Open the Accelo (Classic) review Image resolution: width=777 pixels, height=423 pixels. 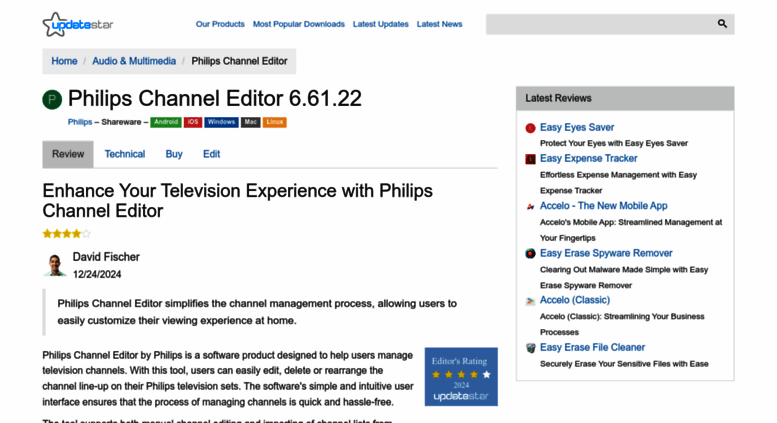(575, 300)
